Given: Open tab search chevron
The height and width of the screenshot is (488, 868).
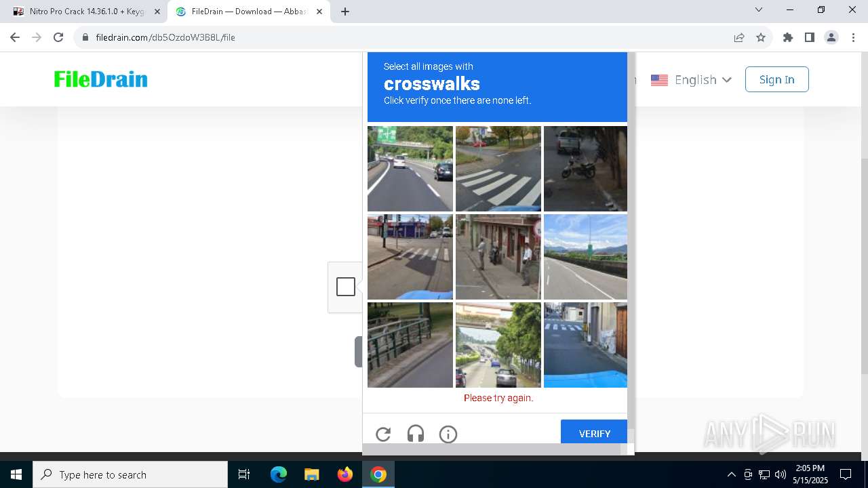Looking at the screenshot, I should click(759, 9).
